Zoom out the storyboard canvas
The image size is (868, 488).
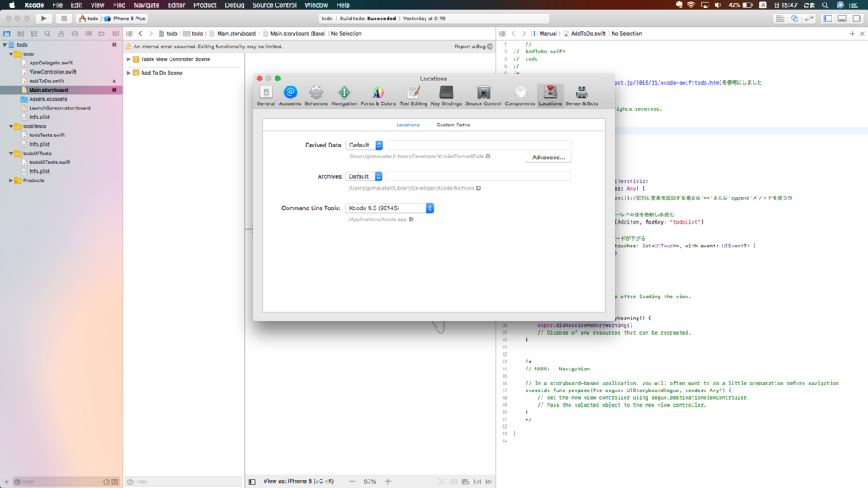(x=352, y=481)
